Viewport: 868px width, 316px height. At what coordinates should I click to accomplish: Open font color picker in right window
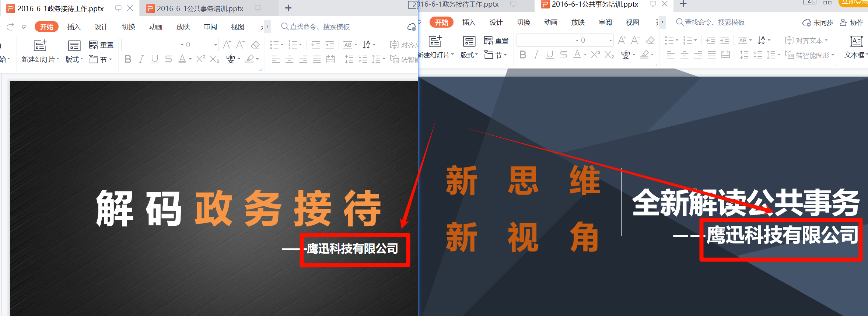pyautogui.click(x=585, y=55)
